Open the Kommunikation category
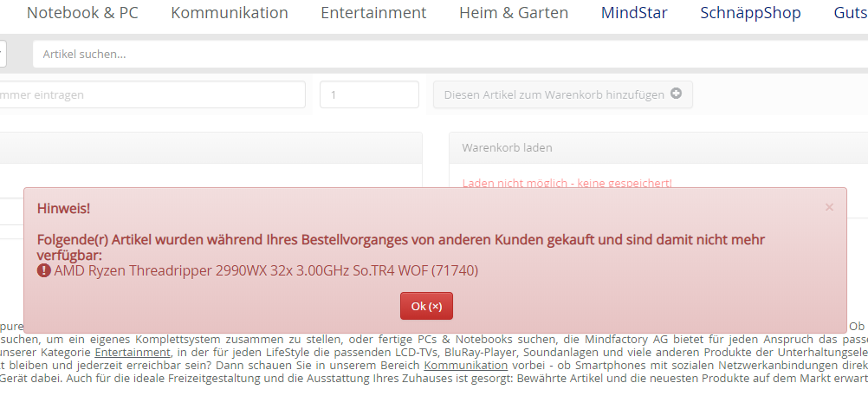868x409 pixels. pyautogui.click(x=230, y=13)
